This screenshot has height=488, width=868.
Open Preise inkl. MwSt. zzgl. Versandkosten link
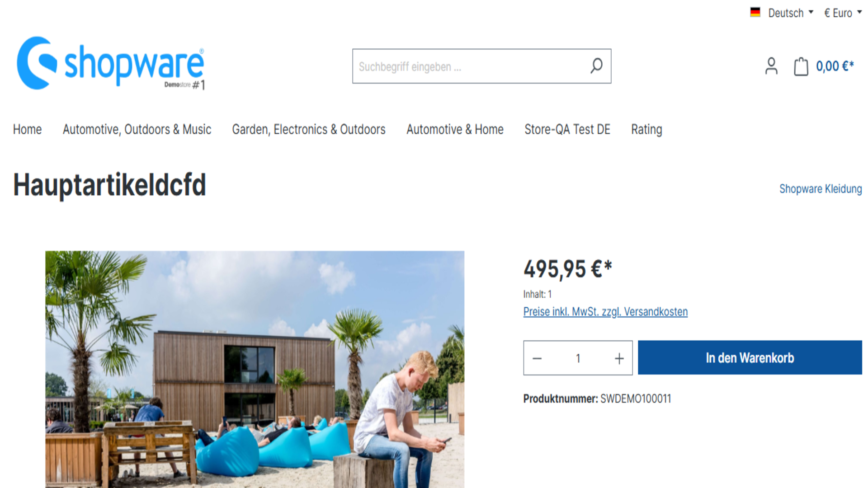(x=605, y=312)
